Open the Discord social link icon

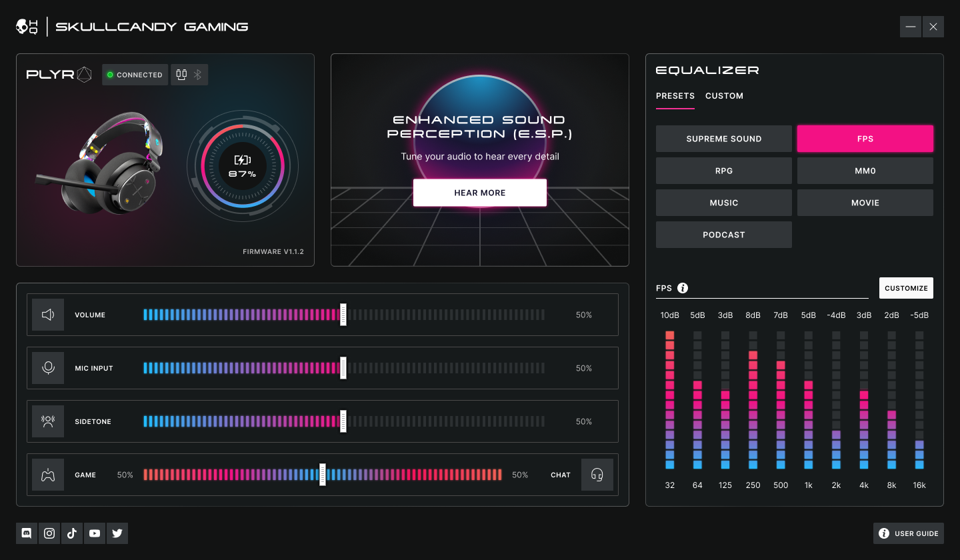point(27,533)
